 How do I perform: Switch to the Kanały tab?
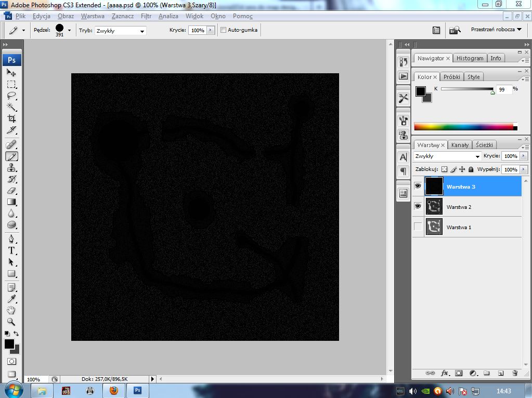[460, 145]
